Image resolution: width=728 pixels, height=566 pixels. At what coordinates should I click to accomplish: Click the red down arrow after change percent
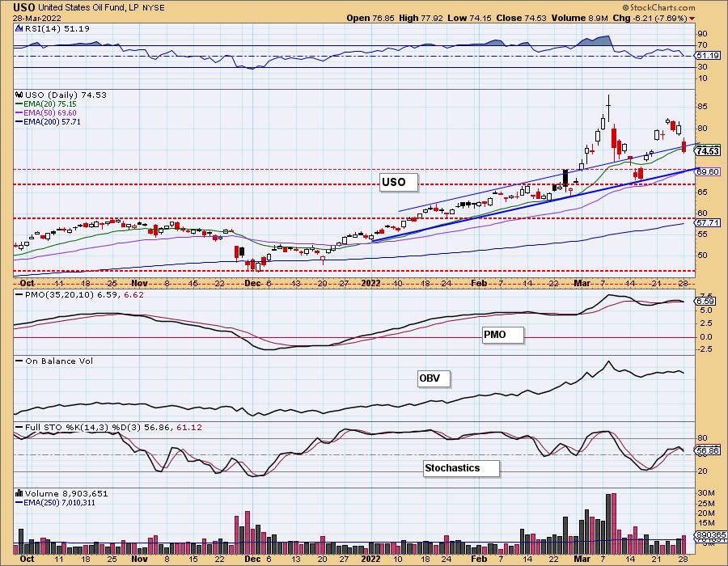click(x=692, y=19)
